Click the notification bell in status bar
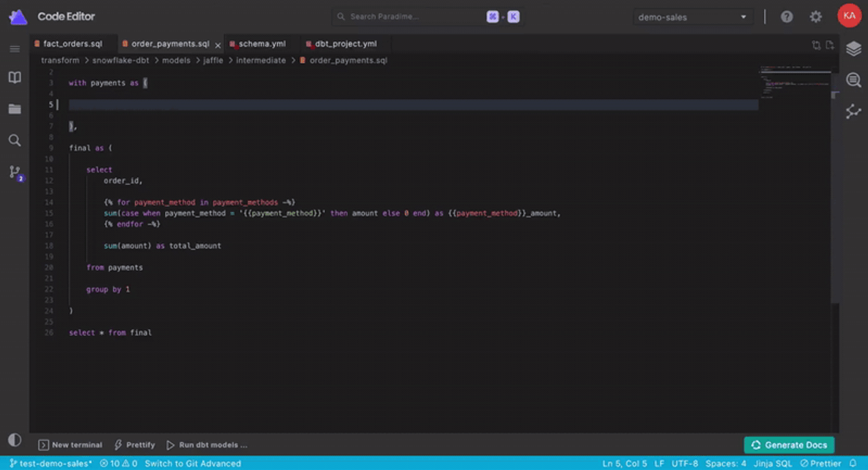 click(853, 464)
